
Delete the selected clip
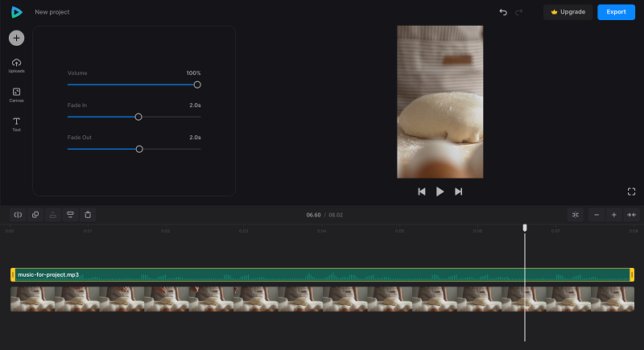88,215
